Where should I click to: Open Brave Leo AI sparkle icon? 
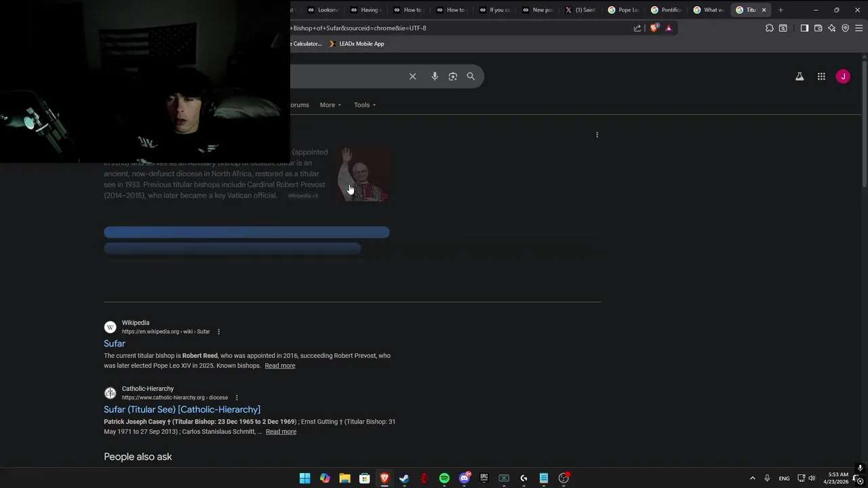coord(831,28)
